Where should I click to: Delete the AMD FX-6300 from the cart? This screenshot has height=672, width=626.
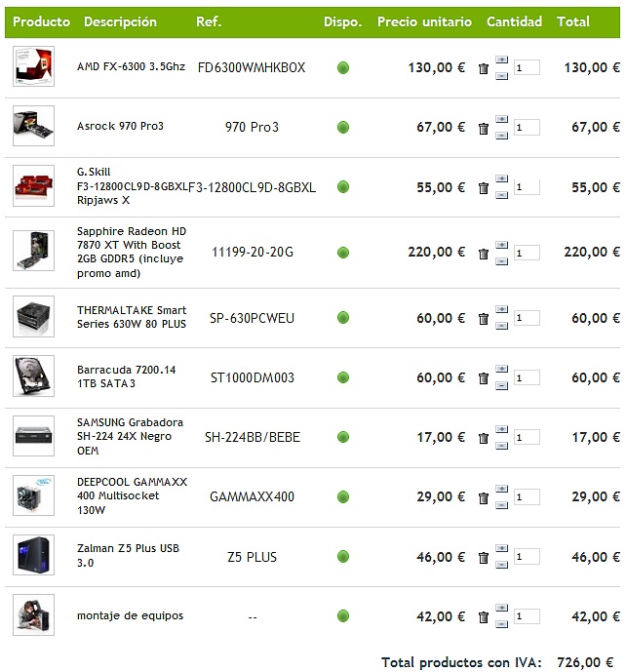pyautogui.click(x=484, y=68)
